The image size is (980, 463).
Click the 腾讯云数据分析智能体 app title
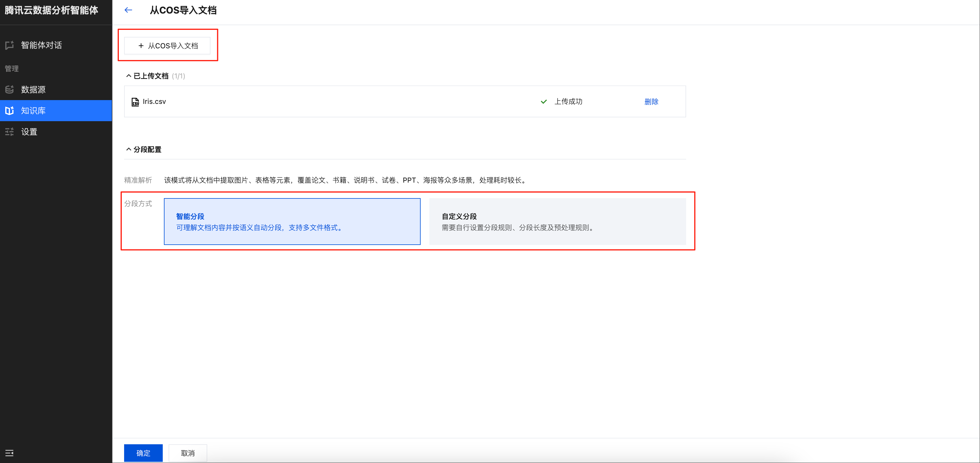[52, 10]
